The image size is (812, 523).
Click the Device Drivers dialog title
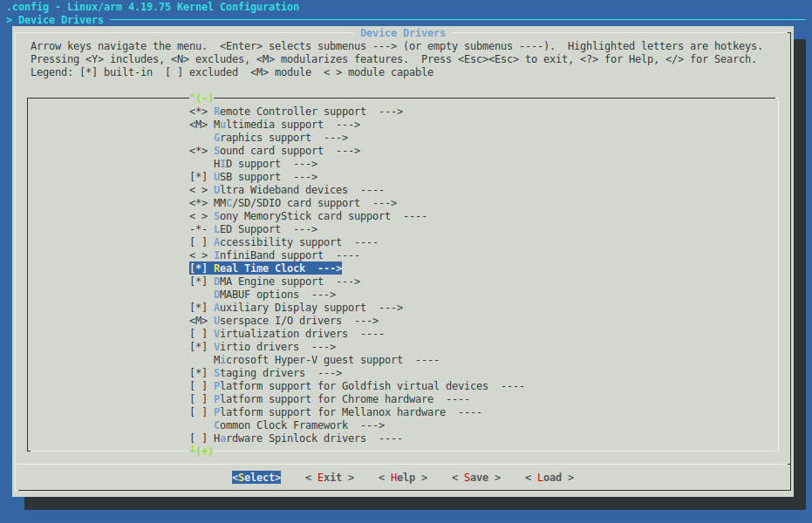[x=403, y=32]
